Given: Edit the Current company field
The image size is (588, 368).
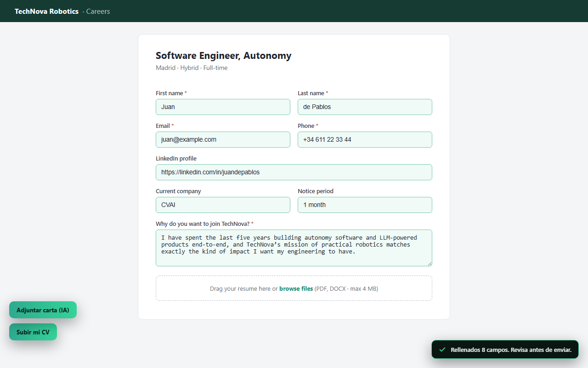Looking at the screenshot, I should (x=223, y=205).
